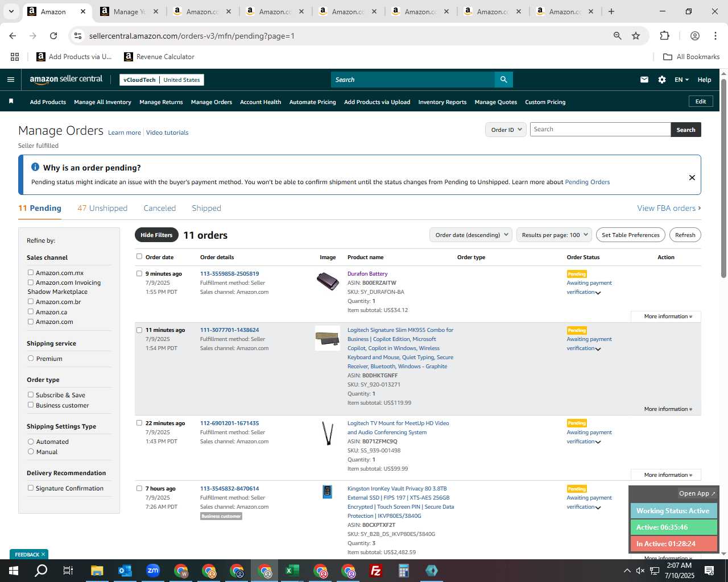Click the Durafon Battery product thumbnail
This screenshot has width=728, height=582.
click(328, 281)
